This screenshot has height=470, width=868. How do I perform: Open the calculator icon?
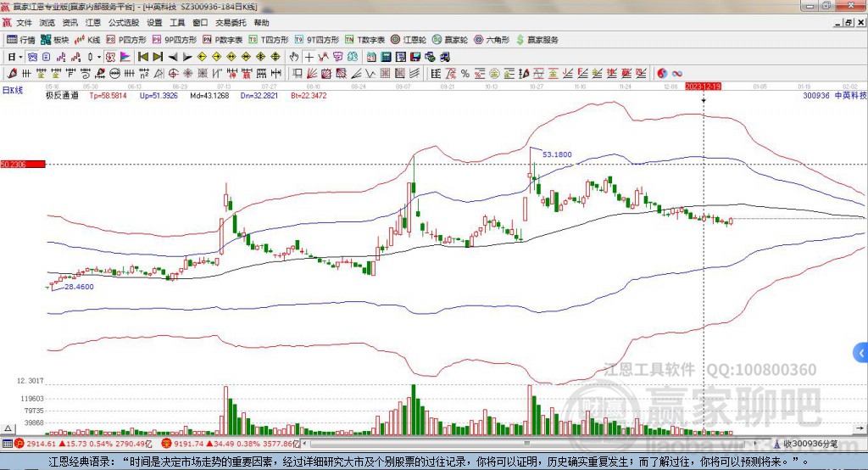[x=386, y=57]
